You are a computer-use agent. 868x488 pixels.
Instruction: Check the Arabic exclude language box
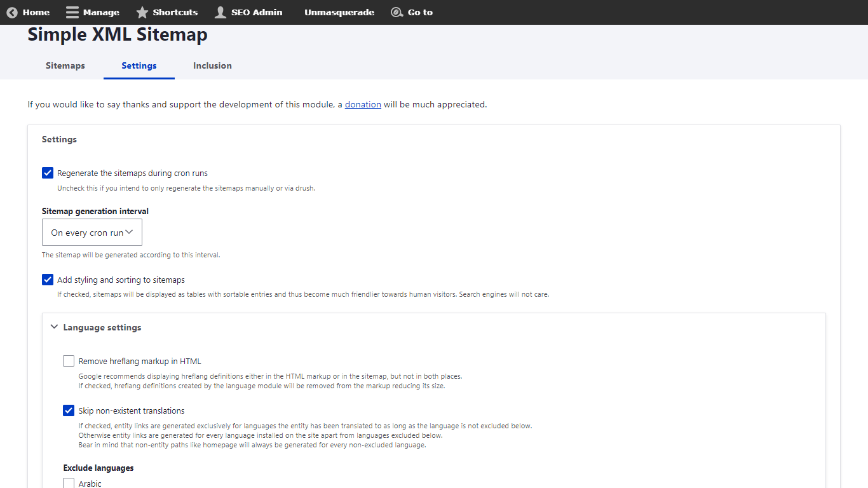point(69,483)
